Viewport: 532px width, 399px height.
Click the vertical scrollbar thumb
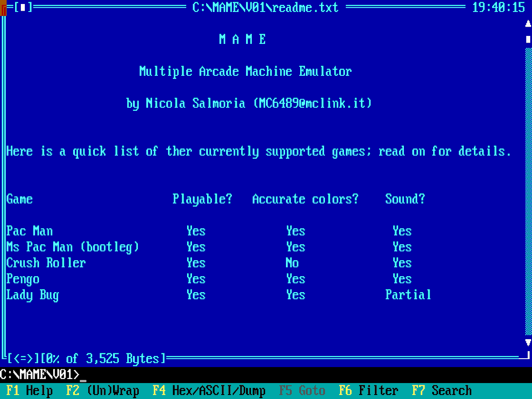[x=528, y=39]
